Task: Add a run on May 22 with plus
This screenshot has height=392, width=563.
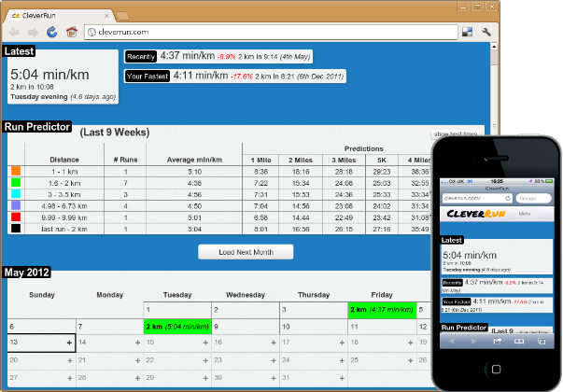Action: click(x=205, y=360)
